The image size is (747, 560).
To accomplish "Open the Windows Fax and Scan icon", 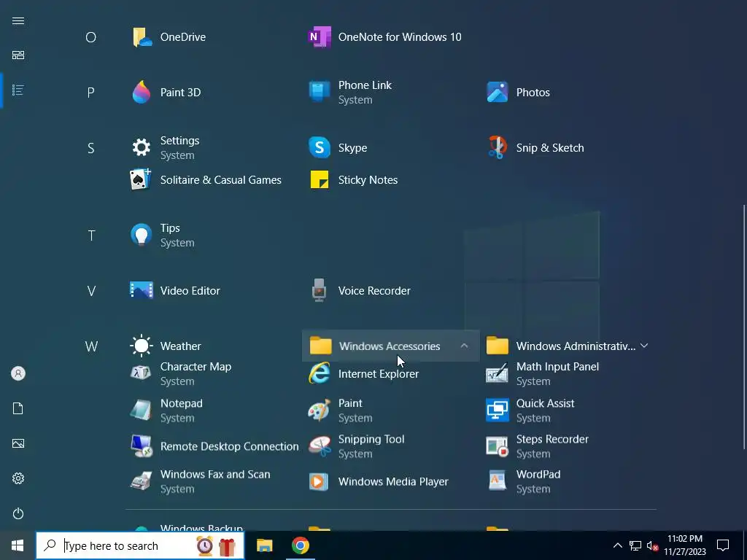I will [x=142, y=481].
